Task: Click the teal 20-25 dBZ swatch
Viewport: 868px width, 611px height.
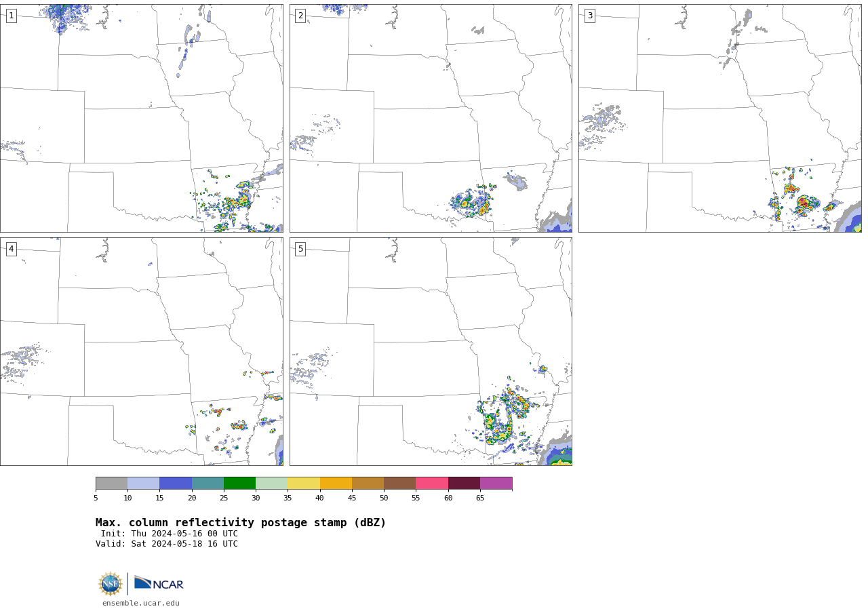Action: tap(208, 483)
